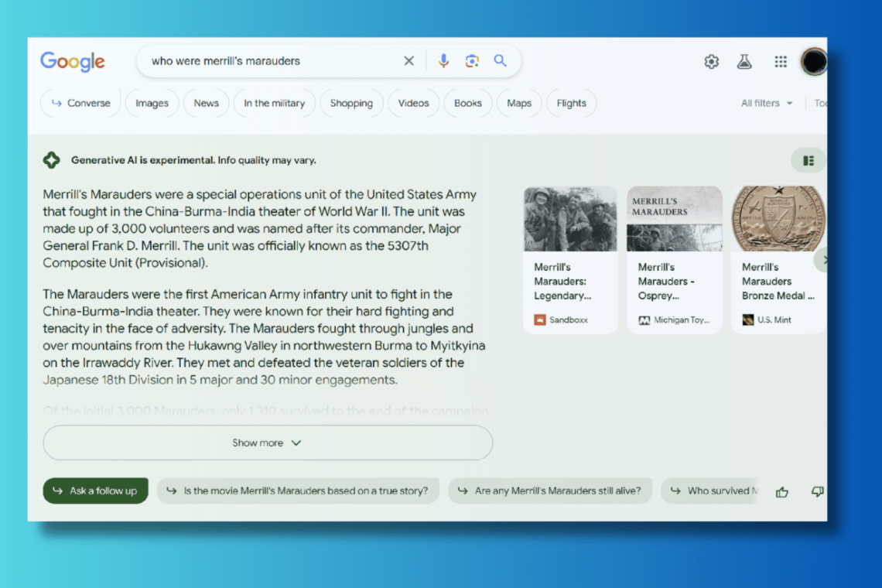Select the In the military chip

[274, 103]
